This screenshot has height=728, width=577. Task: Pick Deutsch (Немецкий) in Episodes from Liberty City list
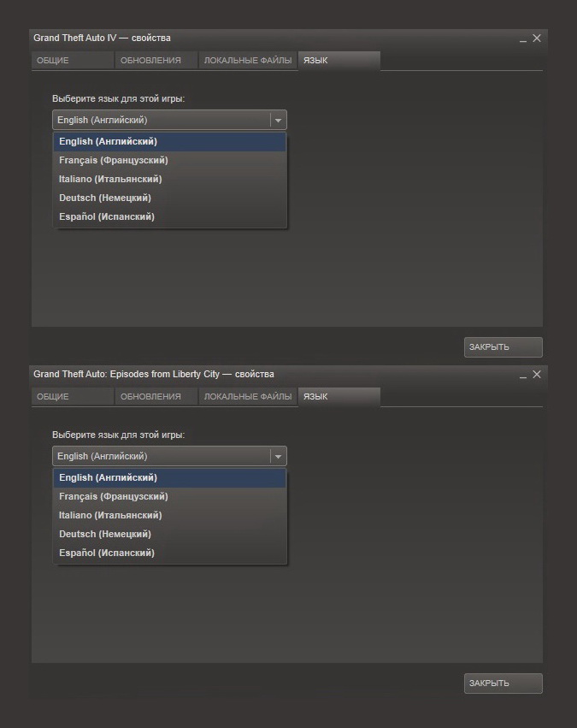[x=169, y=534]
